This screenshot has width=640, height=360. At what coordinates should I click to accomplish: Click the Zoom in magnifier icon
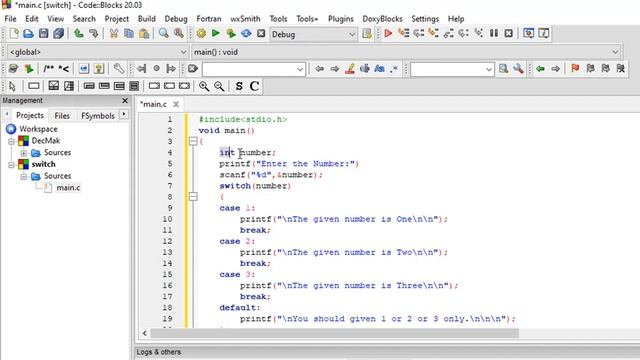click(x=204, y=86)
